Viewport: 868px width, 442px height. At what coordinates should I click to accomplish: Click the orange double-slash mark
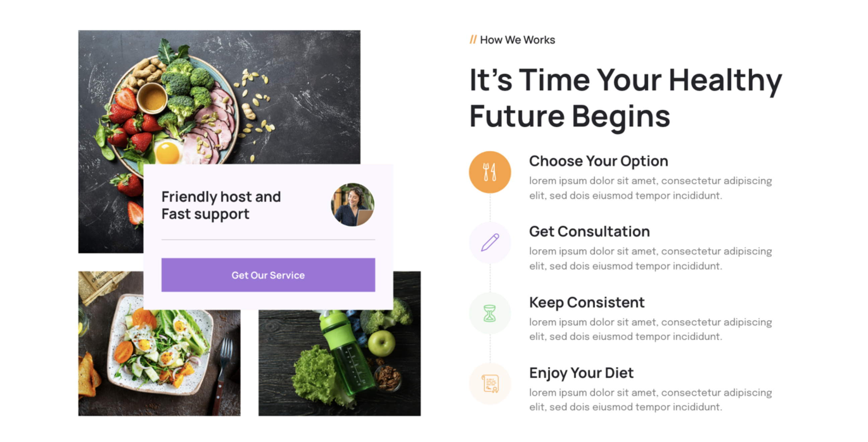tap(473, 40)
